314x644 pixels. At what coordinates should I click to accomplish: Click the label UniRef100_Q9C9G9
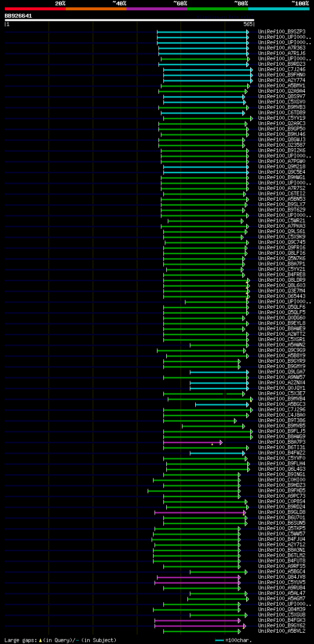click(x=282, y=350)
